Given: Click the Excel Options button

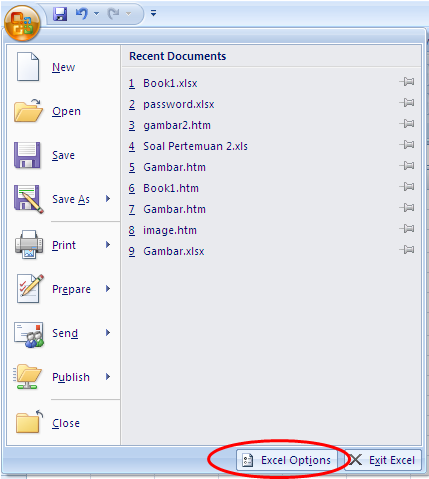Looking at the screenshot, I should click(287, 460).
